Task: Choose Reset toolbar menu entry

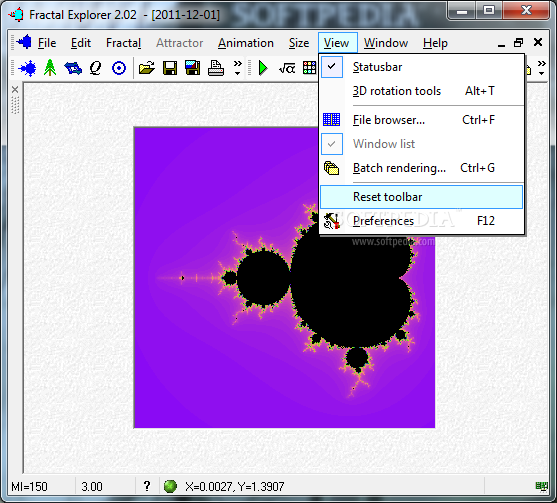Action: point(422,197)
